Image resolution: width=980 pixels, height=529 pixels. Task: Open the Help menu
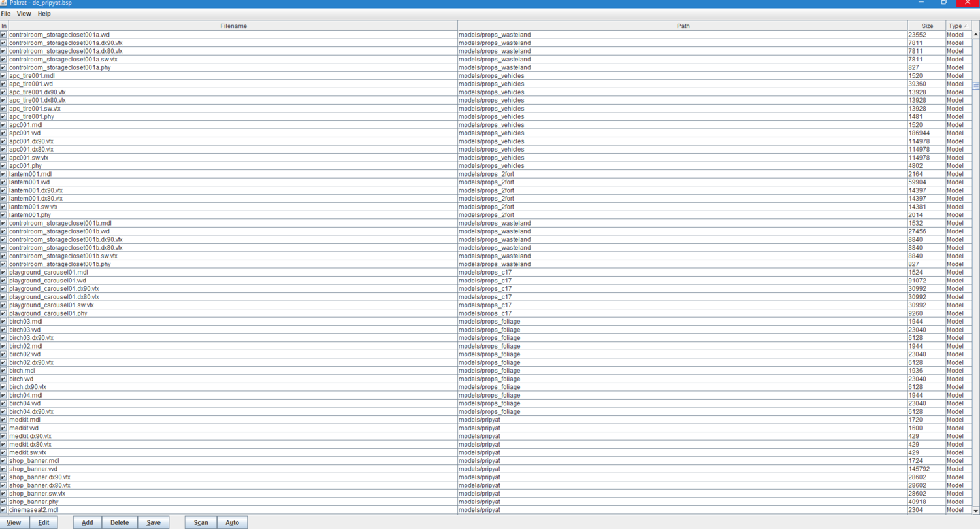tap(44, 14)
